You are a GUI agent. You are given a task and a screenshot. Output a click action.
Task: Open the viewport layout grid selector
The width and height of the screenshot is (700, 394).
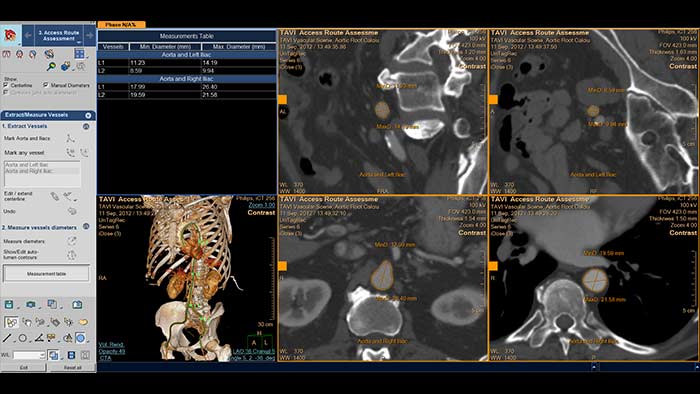79,54
